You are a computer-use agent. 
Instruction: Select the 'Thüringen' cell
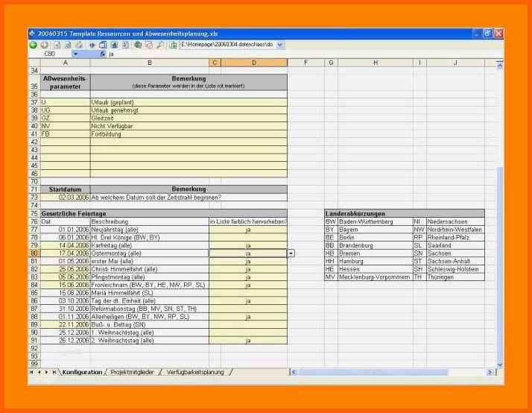[x=455, y=277]
